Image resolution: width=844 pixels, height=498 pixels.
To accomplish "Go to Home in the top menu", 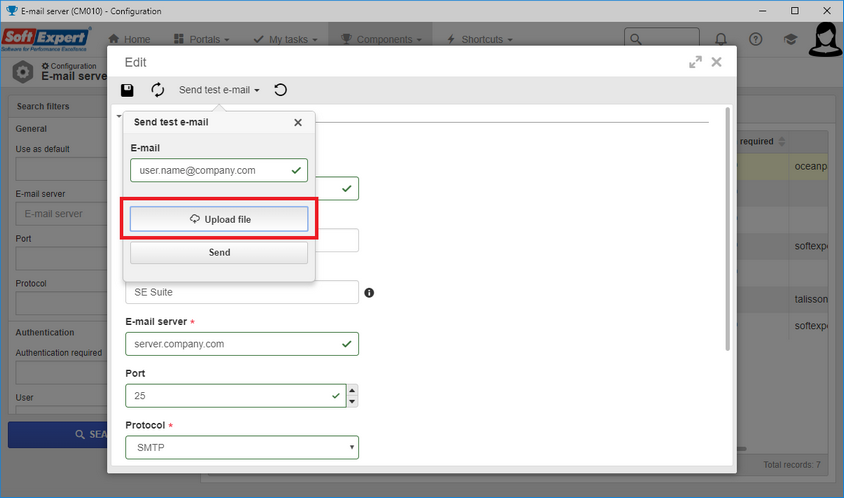I will [x=129, y=39].
